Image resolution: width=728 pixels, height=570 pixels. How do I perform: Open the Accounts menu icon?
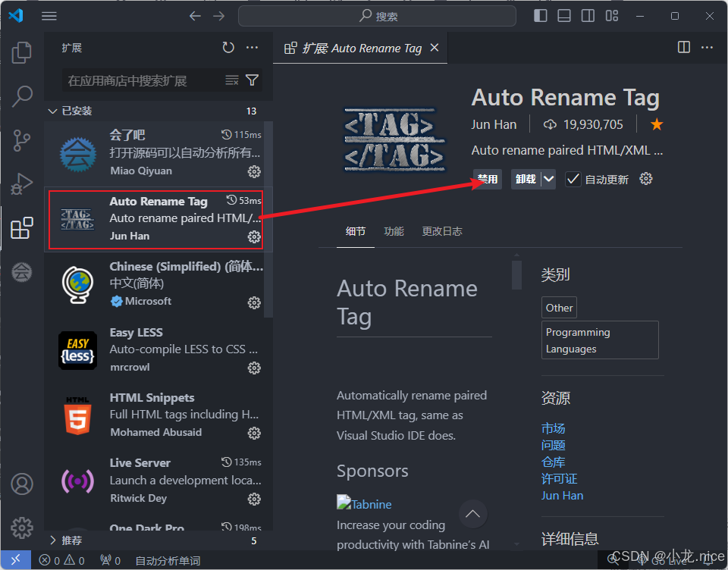pyautogui.click(x=22, y=484)
